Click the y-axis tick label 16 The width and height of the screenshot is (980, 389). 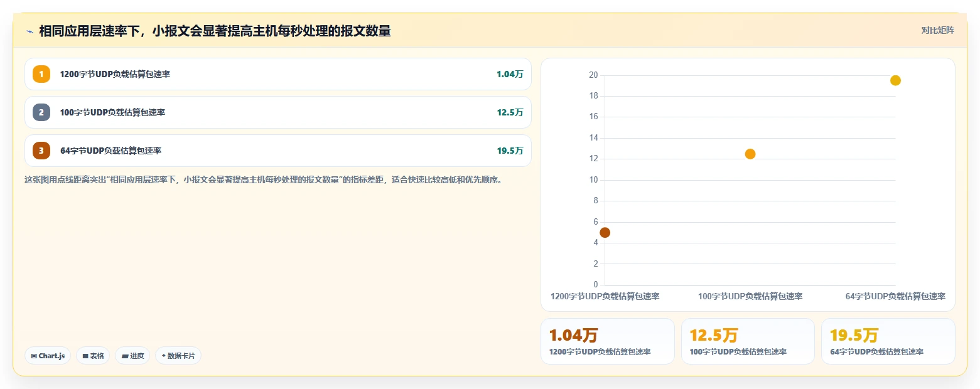click(593, 117)
